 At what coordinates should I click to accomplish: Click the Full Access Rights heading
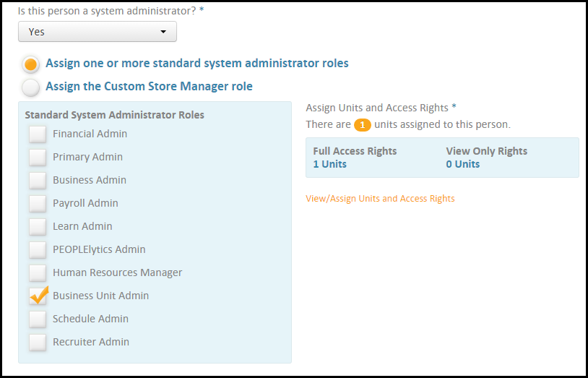355,151
